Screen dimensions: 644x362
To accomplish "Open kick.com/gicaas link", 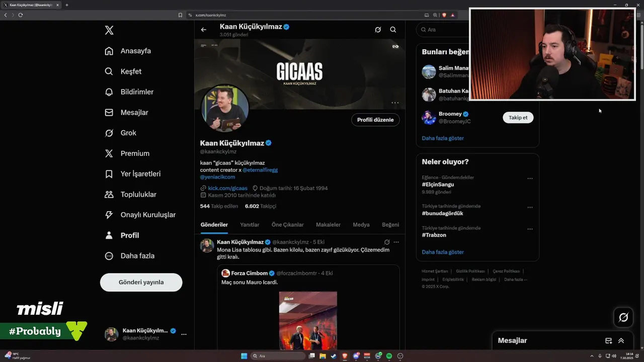I will [227, 188].
